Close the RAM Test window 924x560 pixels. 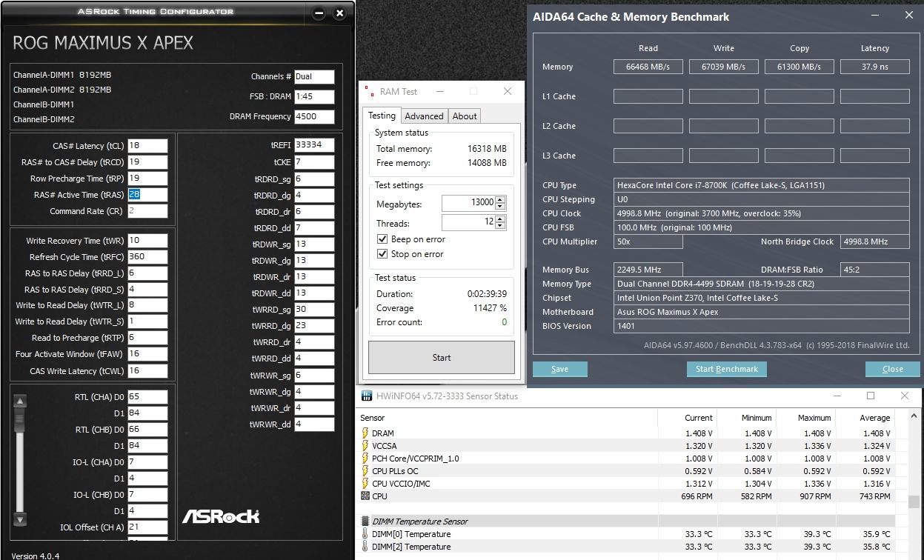coord(508,91)
